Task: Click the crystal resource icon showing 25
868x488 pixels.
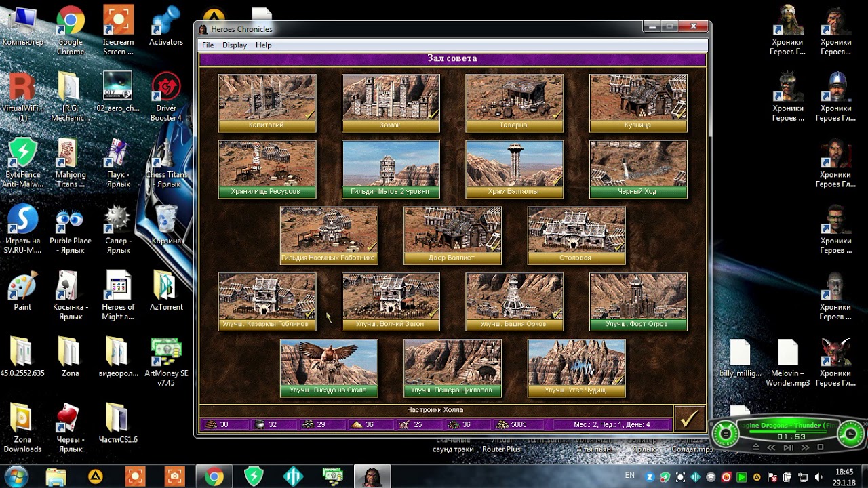Action: 405,424
